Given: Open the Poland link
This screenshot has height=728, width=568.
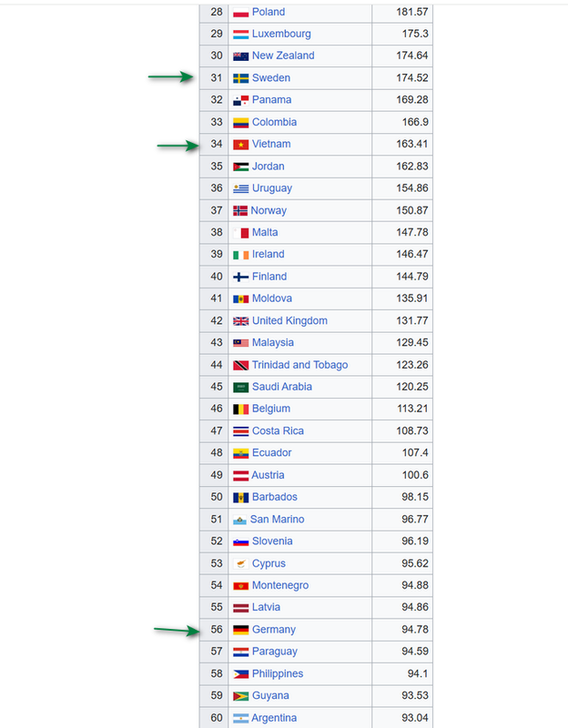Looking at the screenshot, I should 269,12.
